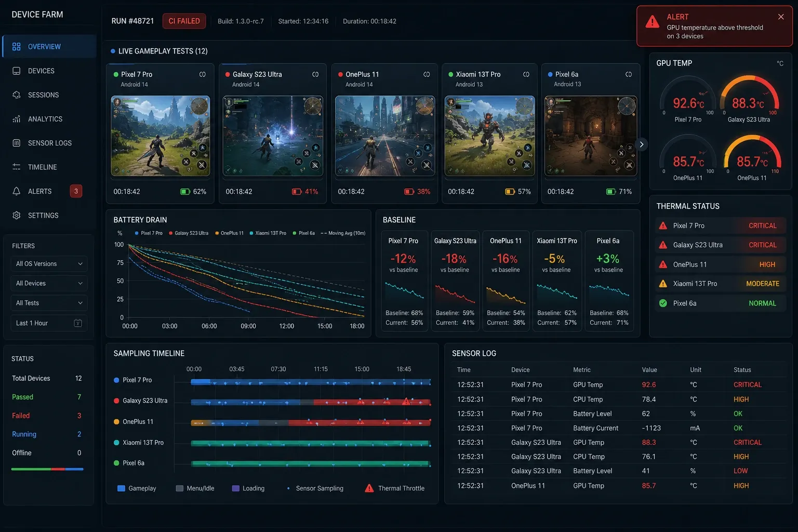The width and height of the screenshot is (798, 532).
Task: Open the All OS Versions dropdown
Action: tap(49, 264)
